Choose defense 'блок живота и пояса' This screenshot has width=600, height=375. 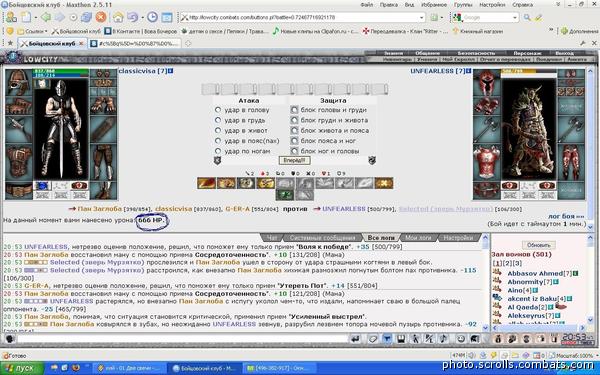[x=294, y=130]
